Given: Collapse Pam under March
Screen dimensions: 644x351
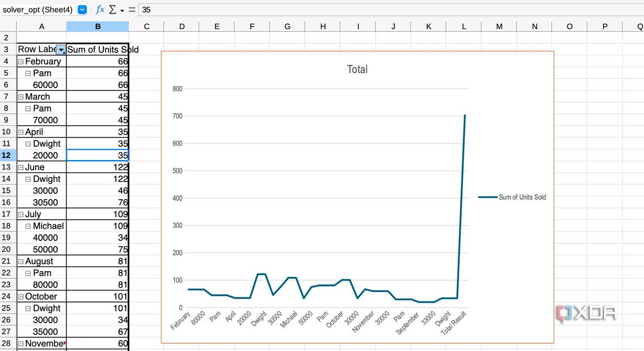Looking at the screenshot, I should (x=28, y=109).
